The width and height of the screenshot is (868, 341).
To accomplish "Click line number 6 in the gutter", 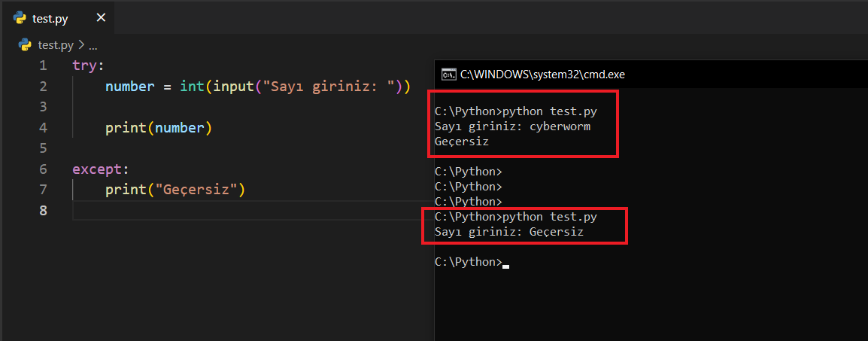I will 43,169.
